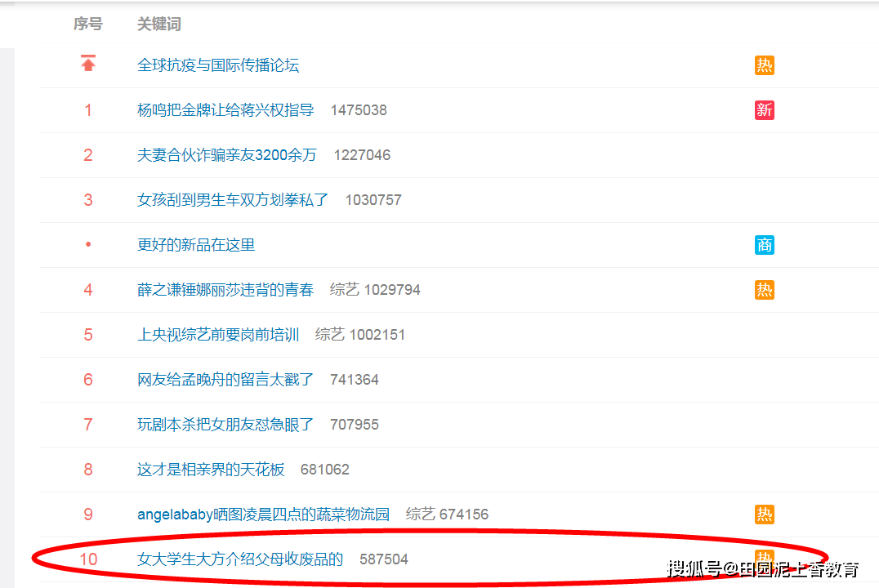
Task: Click the 综艺 1002151 label
Action: click(360, 335)
